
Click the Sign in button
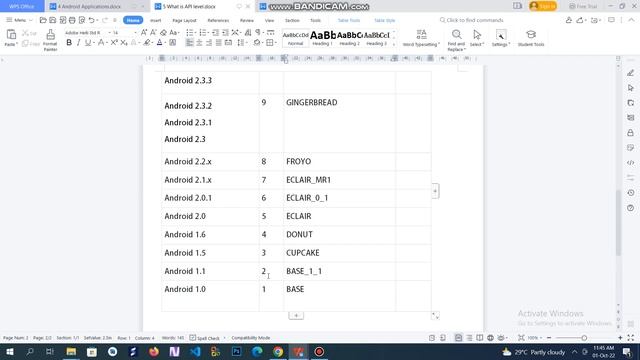pos(543,6)
